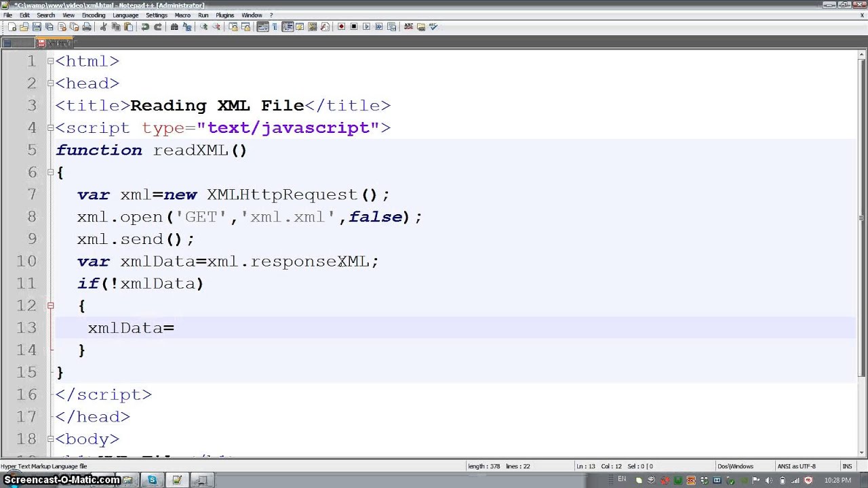Save the recorded macro toolbar icon
Viewport: 868px width, 488px height.
coord(391,27)
